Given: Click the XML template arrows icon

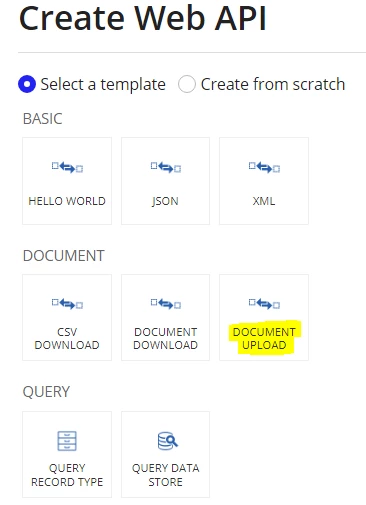Looking at the screenshot, I should tap(264, 167).
